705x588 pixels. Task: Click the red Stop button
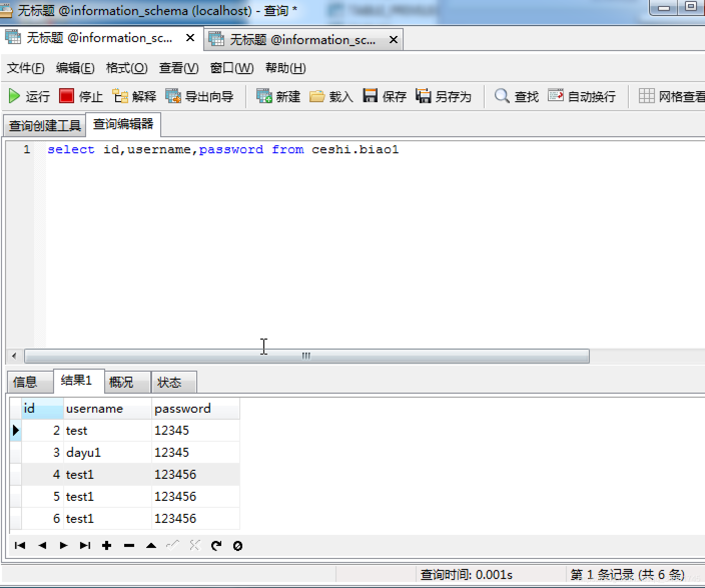81,96
